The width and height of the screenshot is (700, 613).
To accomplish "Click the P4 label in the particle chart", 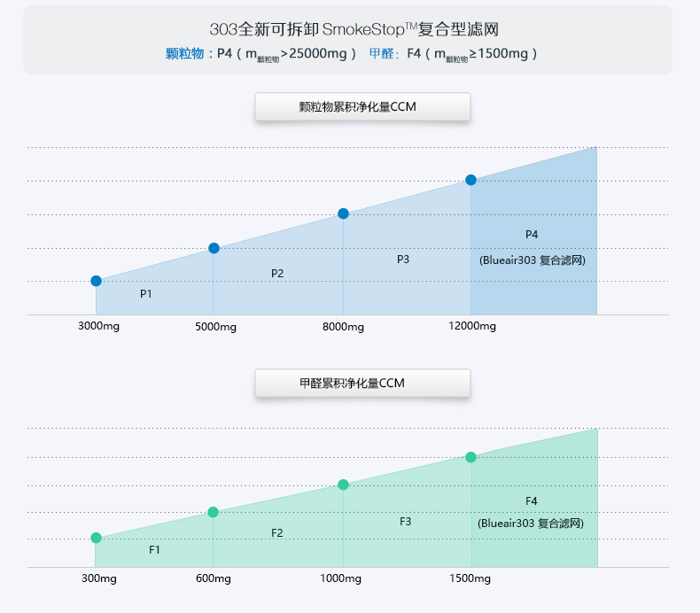I will point(532,235).
